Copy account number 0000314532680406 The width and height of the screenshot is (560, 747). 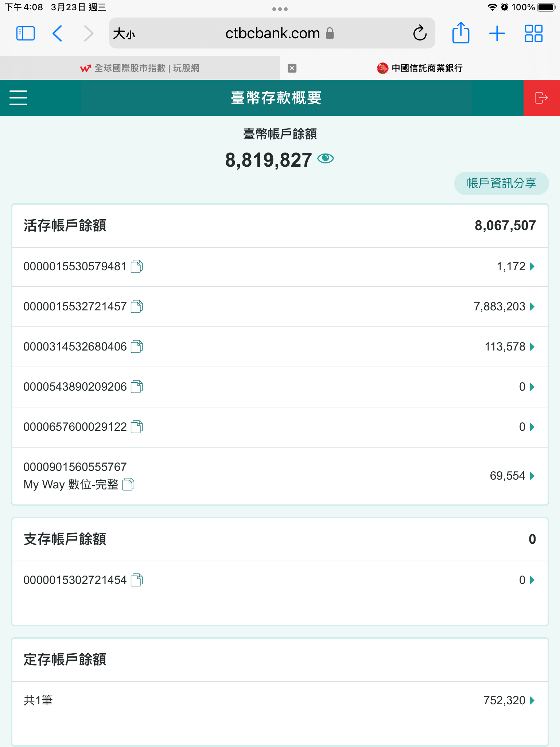tap(137, 347)
